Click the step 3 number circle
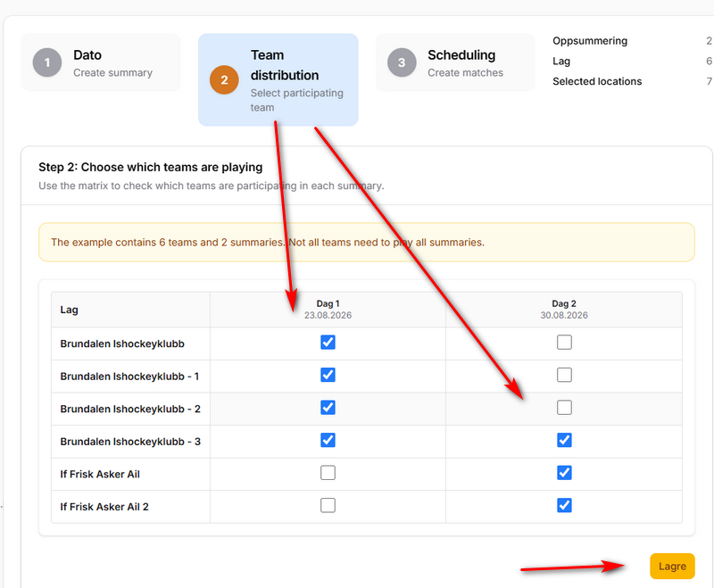This screenshot has width=714, height=588. click(x=402, y=62)
